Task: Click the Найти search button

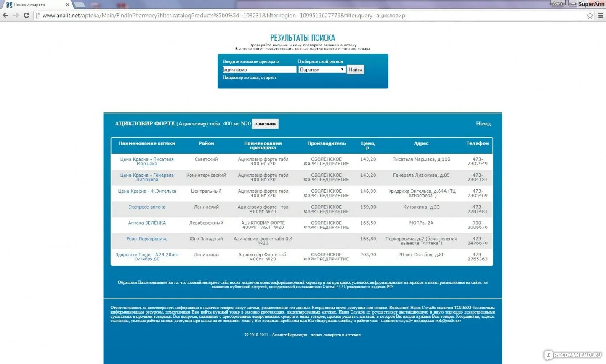Action: 355,70
